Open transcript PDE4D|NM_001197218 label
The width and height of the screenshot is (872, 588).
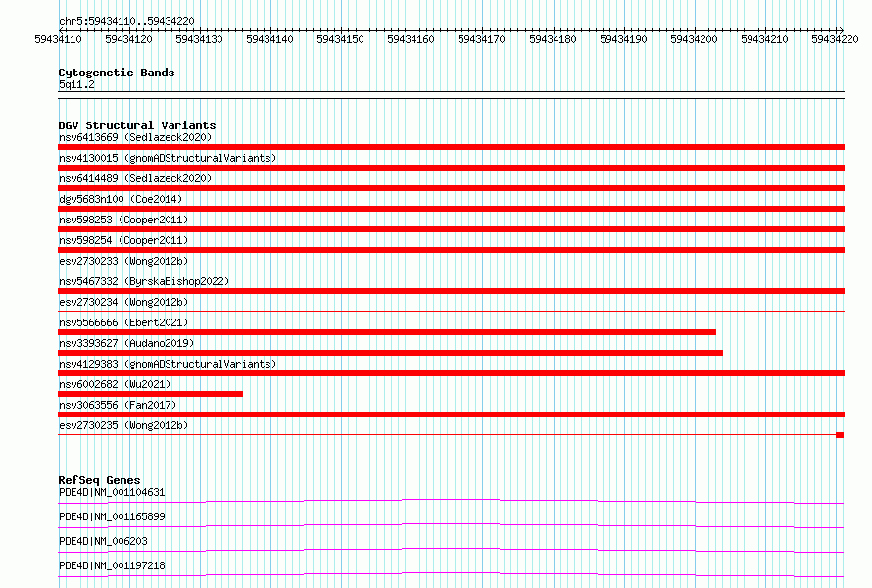pos(112,565)
